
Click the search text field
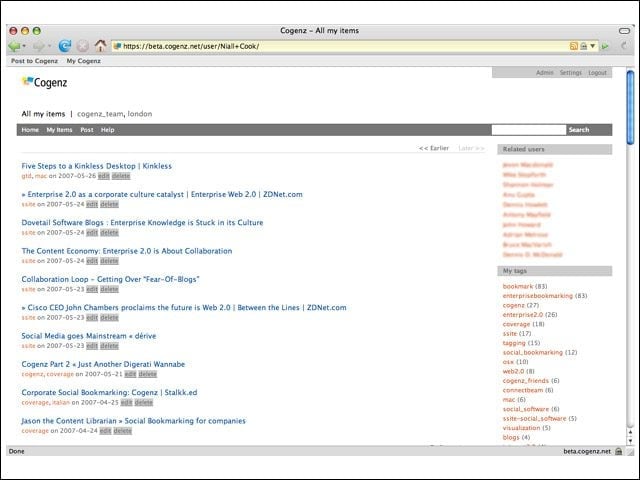pyautogui.click(x=529, y=130)
